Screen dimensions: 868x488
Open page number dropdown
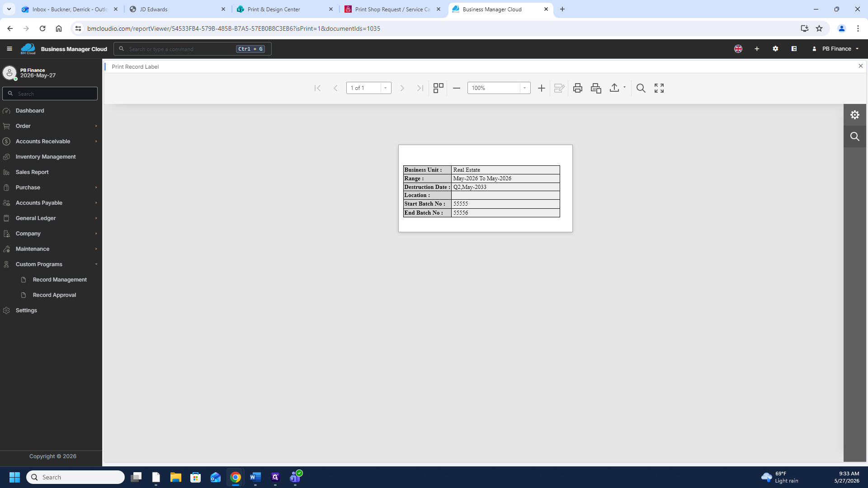click(x=385, y=88)
